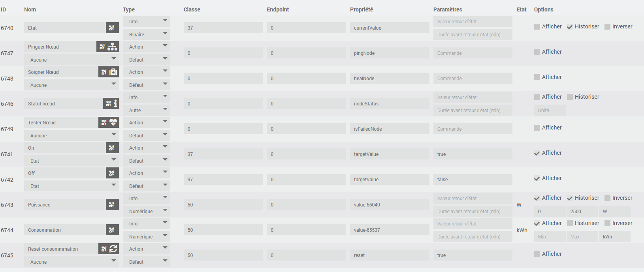Enable Afficher for the Pinguer Nœud command
Screen dimensions: 644x272
coord(537,52)
